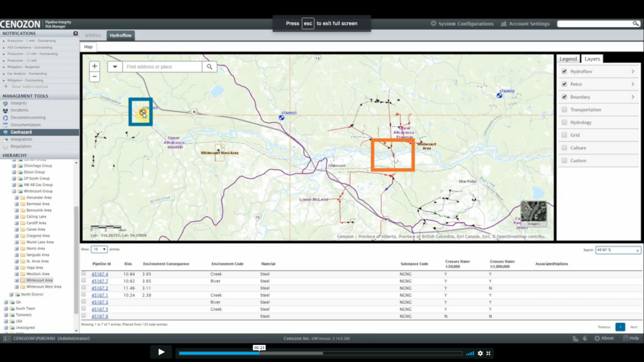Viewport: 644px width, 362px height.
Task: Zoom in the map with plus button
Action: pyautogui.click(x=94, y=66)
